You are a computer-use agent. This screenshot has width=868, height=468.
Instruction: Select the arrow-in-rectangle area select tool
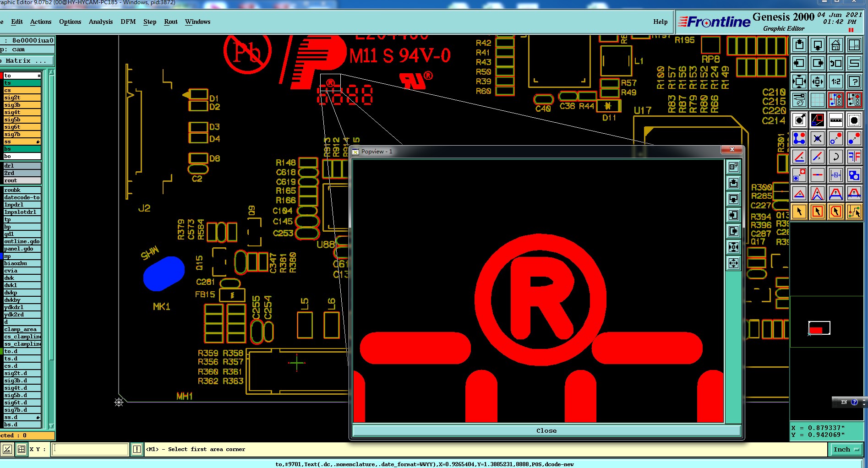[818, 212]
